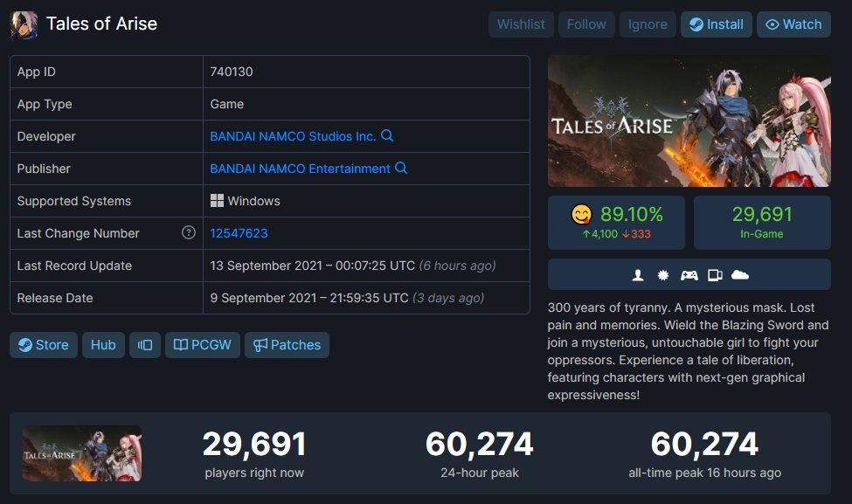Image resolution: width=852 pixels, height=504 pixels.
Task: Click the 89.10% review rating box
Action: (x=616, y=223)
